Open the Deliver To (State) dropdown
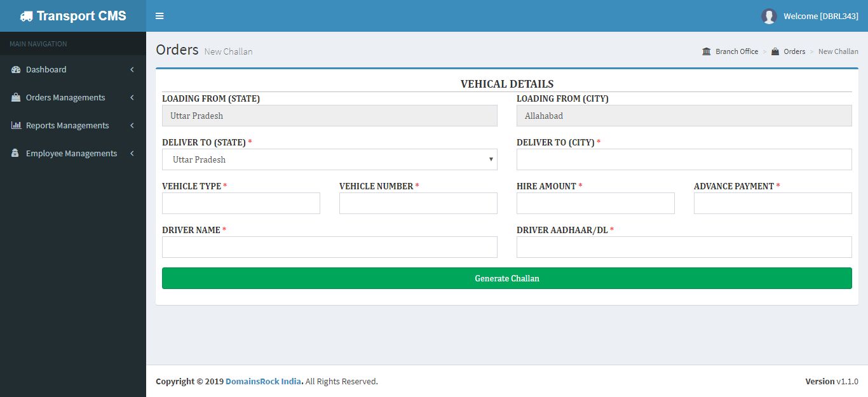868x397 pixels. 330,159
